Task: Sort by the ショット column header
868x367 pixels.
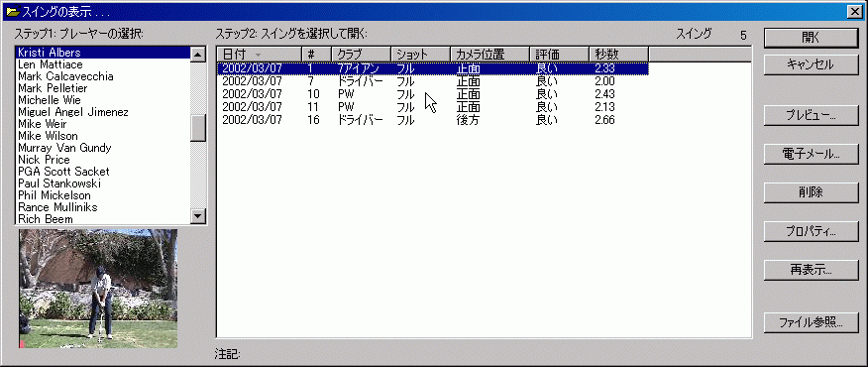Action: coord(421,55)
